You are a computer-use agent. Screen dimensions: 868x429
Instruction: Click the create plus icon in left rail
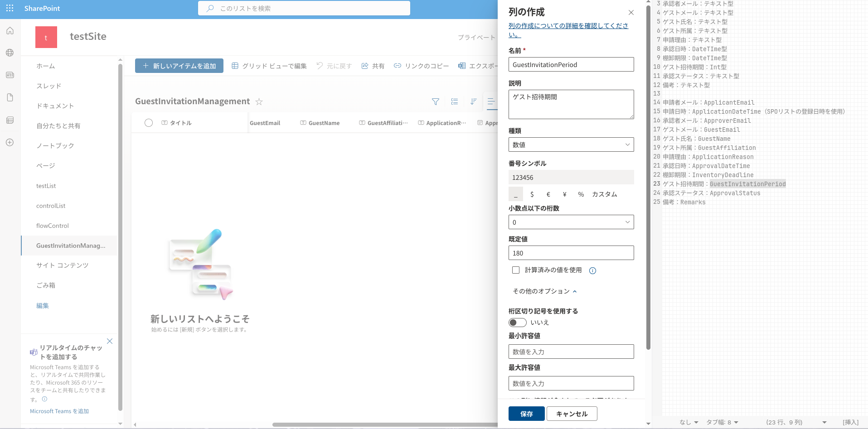pyautogui.click(x=10, y=142)
